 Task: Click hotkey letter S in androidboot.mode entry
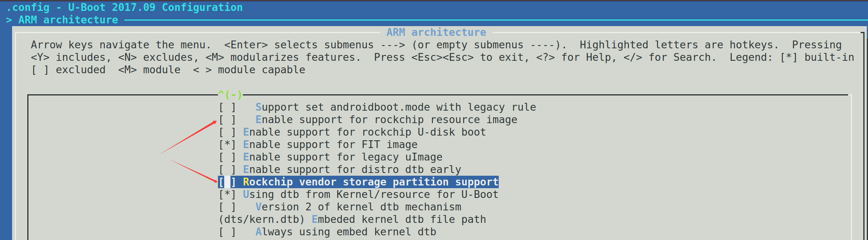pos(259,107)
